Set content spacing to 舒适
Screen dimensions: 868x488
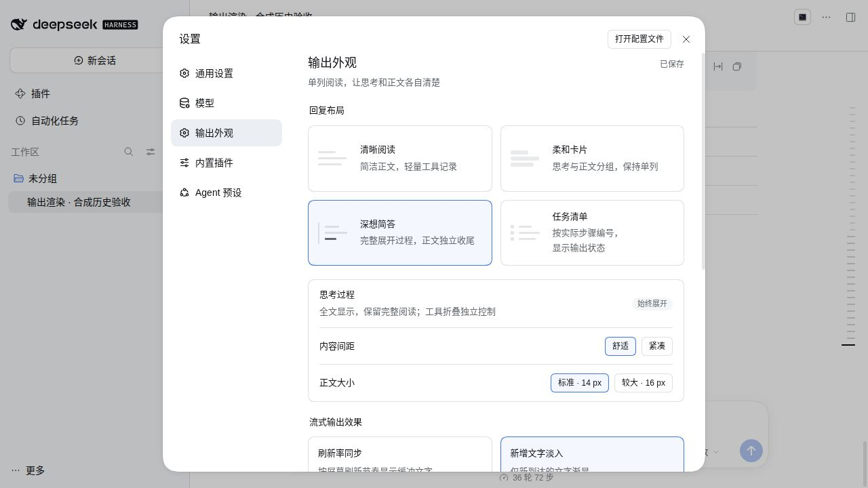click(620, 346)
